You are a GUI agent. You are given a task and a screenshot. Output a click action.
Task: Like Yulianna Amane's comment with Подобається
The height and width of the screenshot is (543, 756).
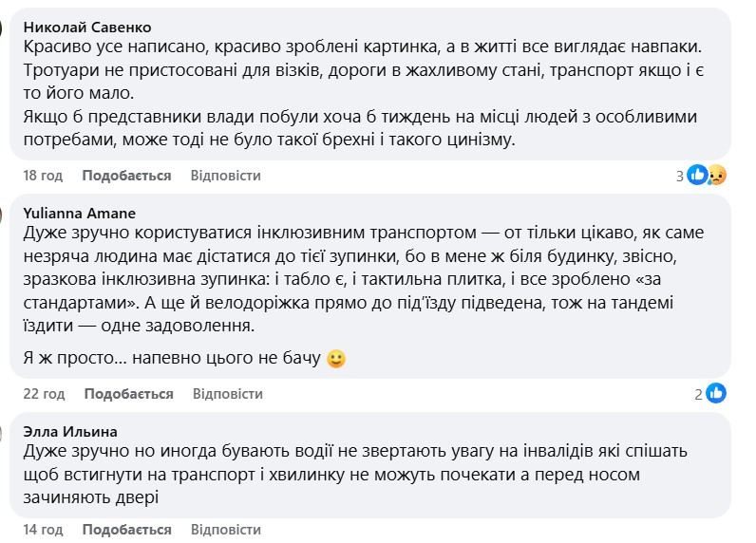(x=128, y=394)
